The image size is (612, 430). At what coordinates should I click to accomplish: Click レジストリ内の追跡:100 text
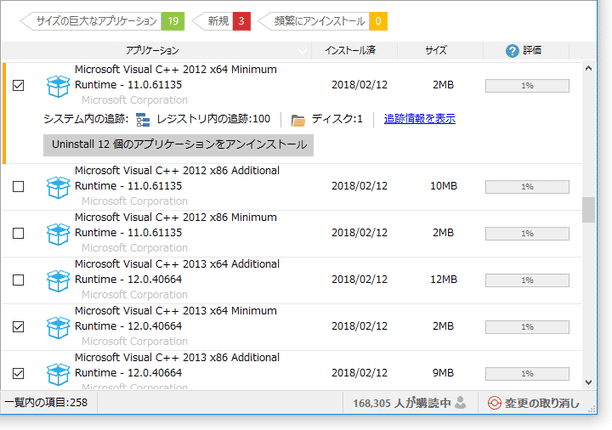coord(213,119)
